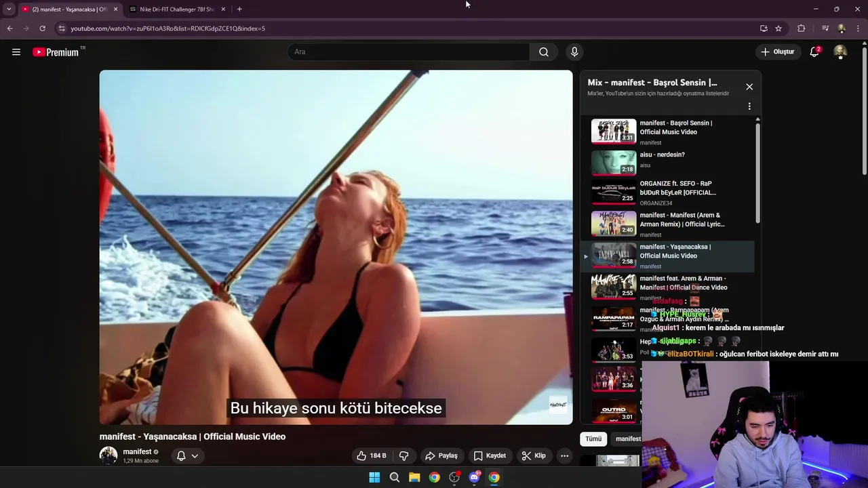Image resolution: width=868 pixels, height=488 pixels.
Task: Open Windows Start menu
Action: click(x=374, y=477)
